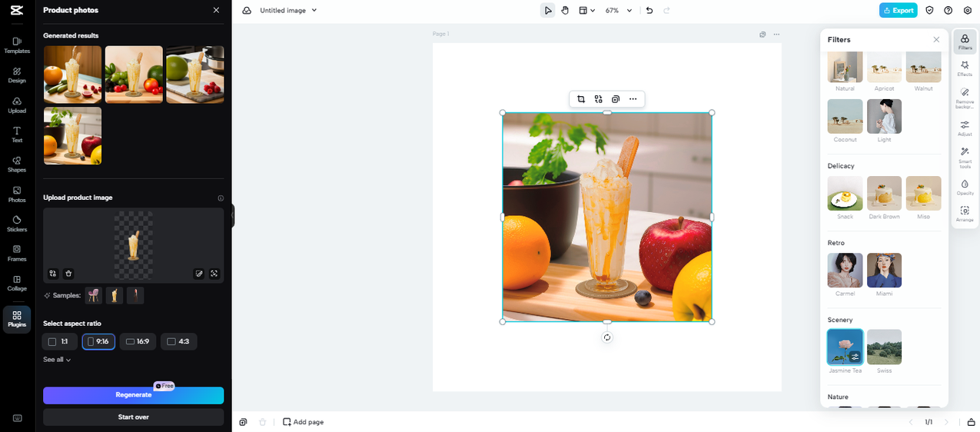Click Add page at bottom
Screen dimensions: 980x432
tap(303, 422)
